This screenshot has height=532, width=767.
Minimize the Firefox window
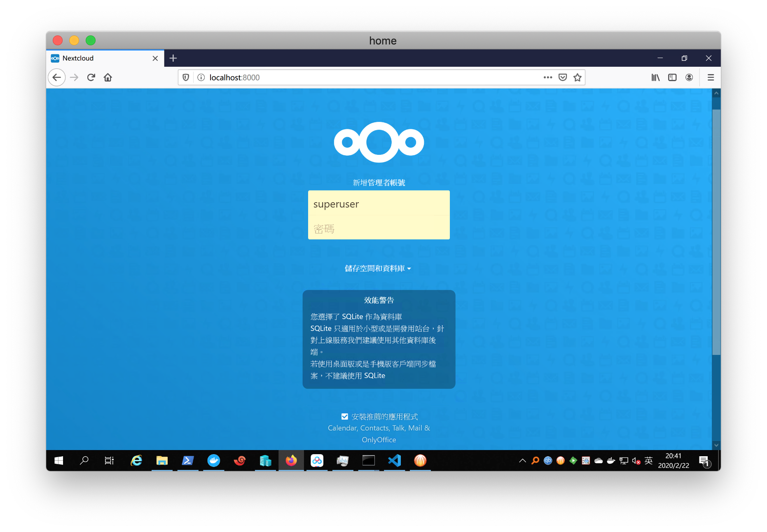[660, 58]
